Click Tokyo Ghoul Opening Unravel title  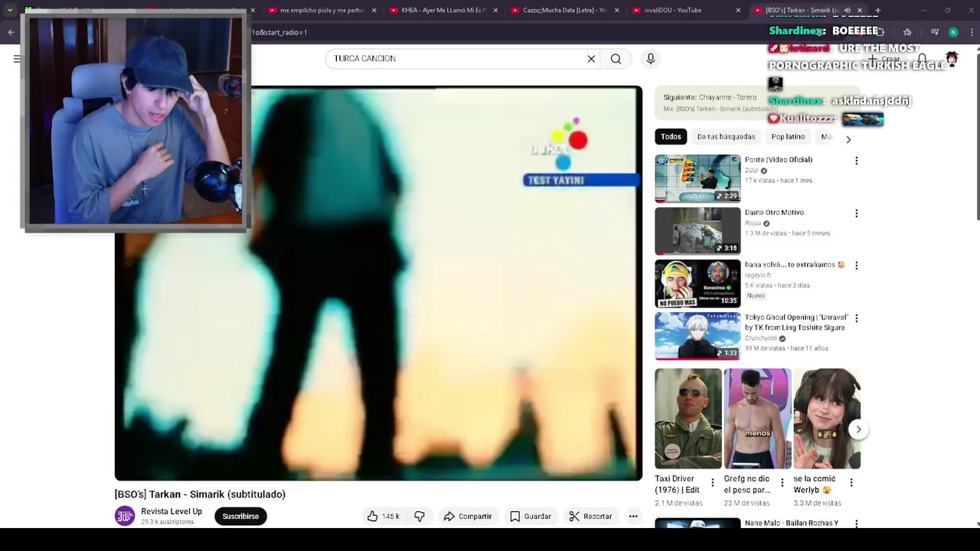coord(796,322)
